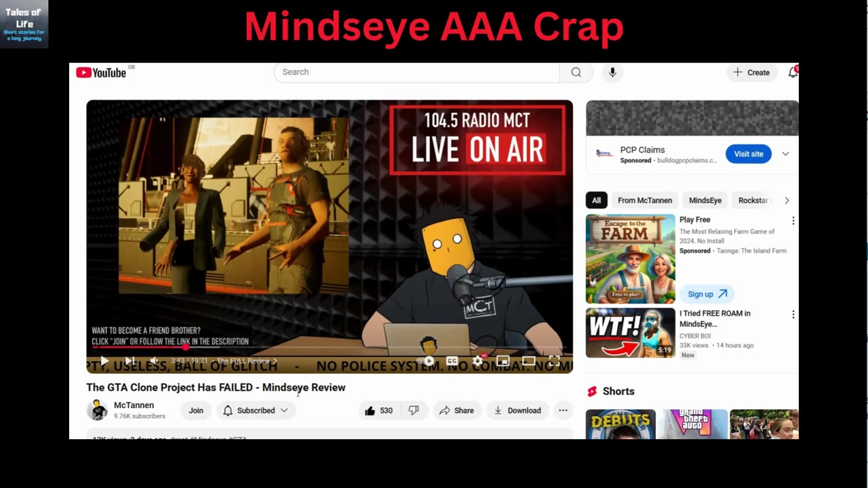This screenshot has width=868, height=488.
Task: Click the video title text
Action: click(x=216, y=388)
